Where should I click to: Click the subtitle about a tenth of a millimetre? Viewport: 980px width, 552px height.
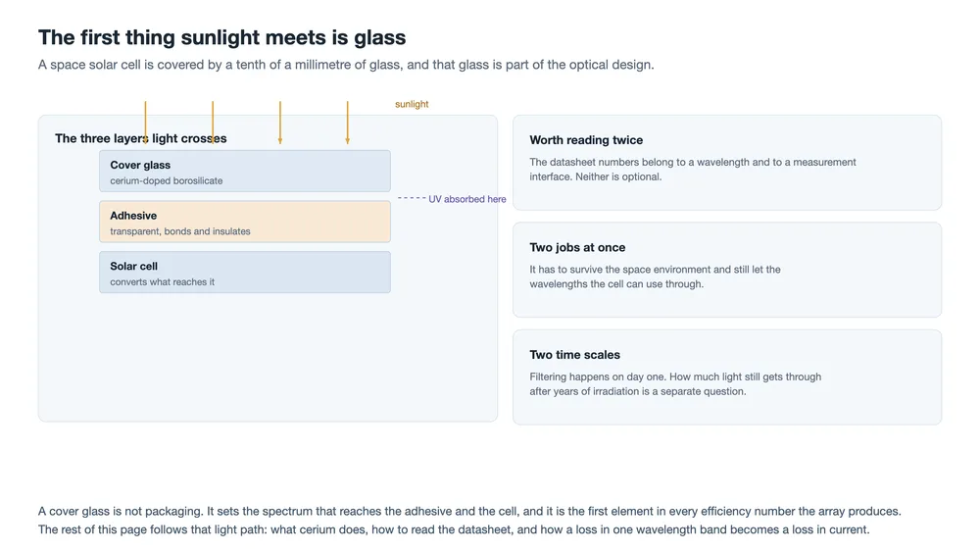pyautogui.click(x=346, y=65)
